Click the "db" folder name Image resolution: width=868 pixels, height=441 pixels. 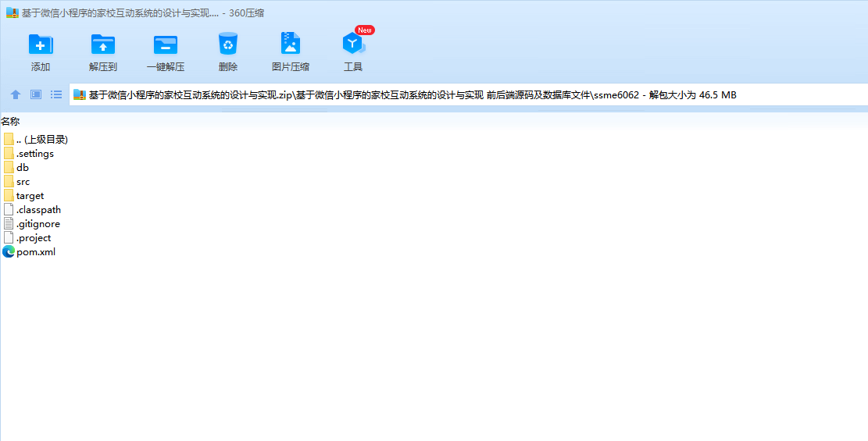23,167
